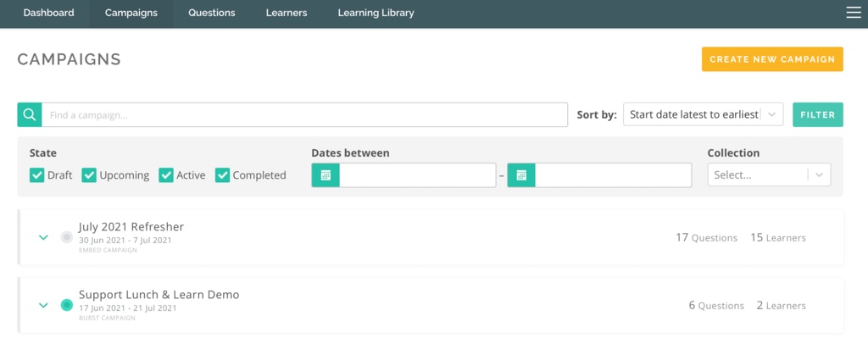Screen dimensions: 868x338
Task: Click Support Lunch & Learn green status dot
Action: 67,305
